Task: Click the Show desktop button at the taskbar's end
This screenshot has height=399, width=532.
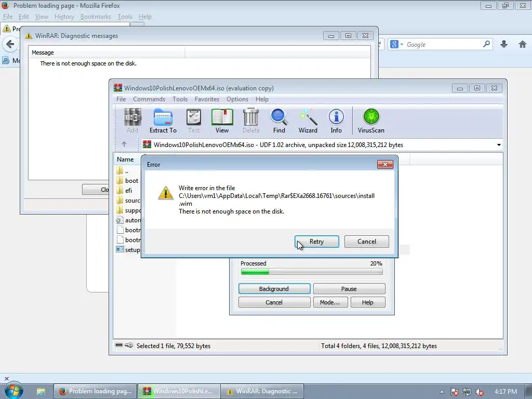Action: (x=529, y=391)
